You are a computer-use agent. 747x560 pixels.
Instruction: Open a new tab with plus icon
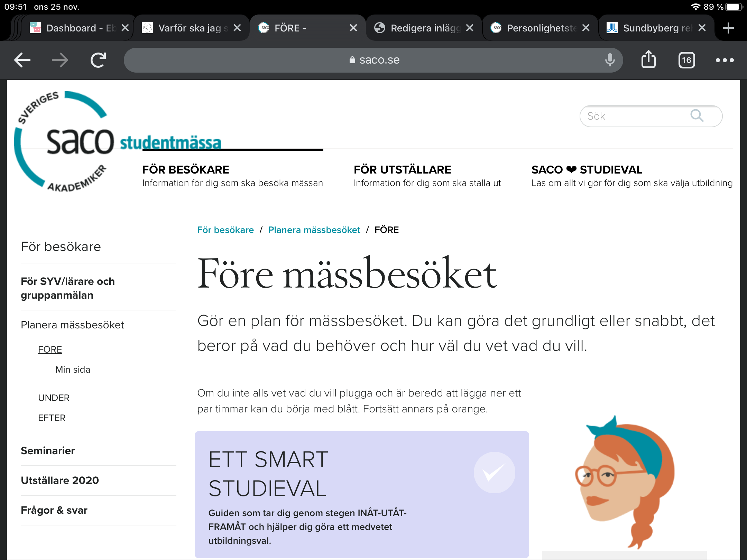coord(728,28)
